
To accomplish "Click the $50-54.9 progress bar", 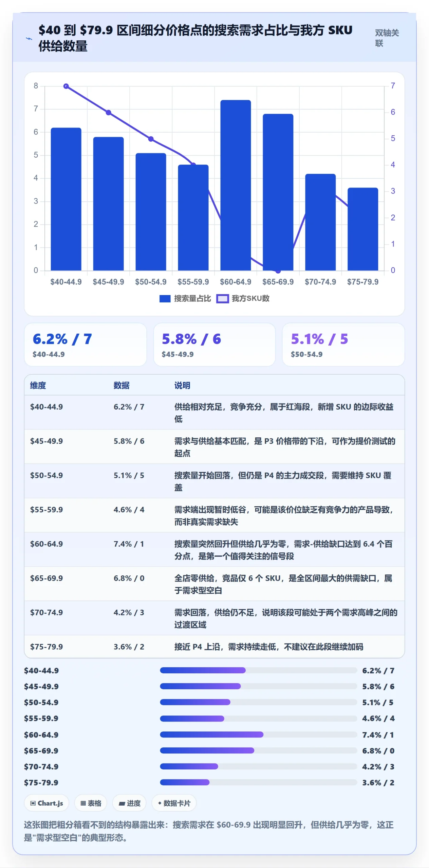I will click(258, 702).
